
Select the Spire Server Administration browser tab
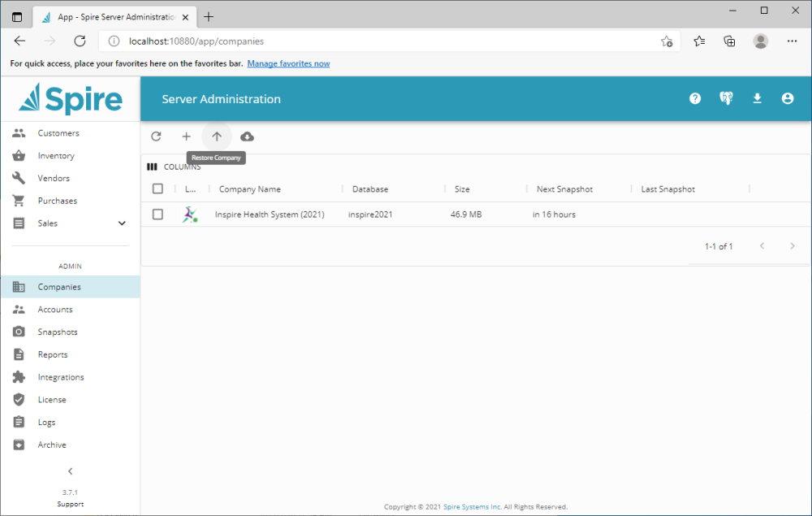pyautogui.click(x=115, y=17)
